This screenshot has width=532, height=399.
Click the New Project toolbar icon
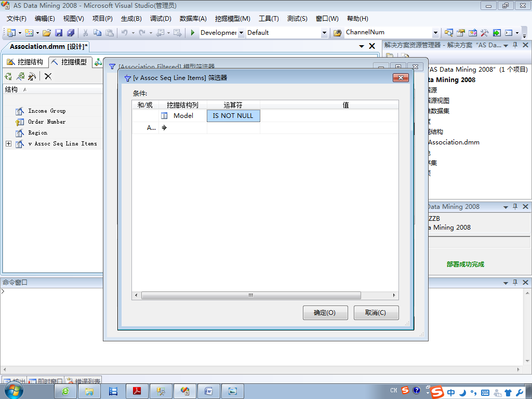coord(11,33)
